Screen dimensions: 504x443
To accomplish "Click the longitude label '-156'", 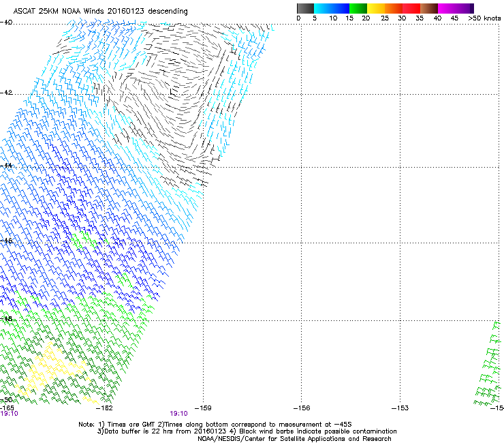I will [x=302, y=408].
